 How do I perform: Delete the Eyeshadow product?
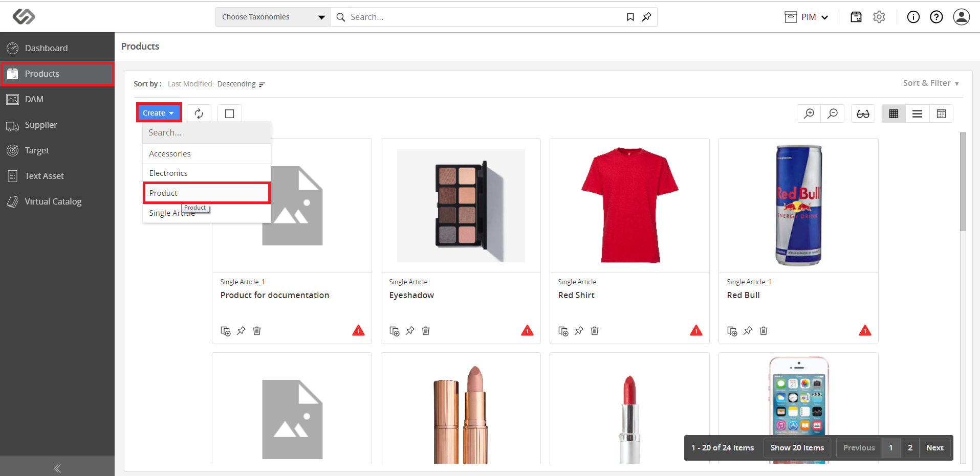point(426,331)
